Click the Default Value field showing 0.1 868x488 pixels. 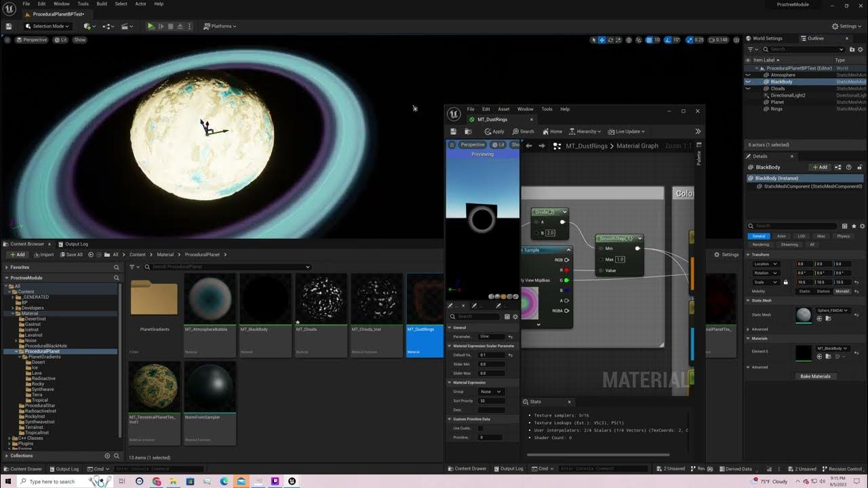(492, 355)
